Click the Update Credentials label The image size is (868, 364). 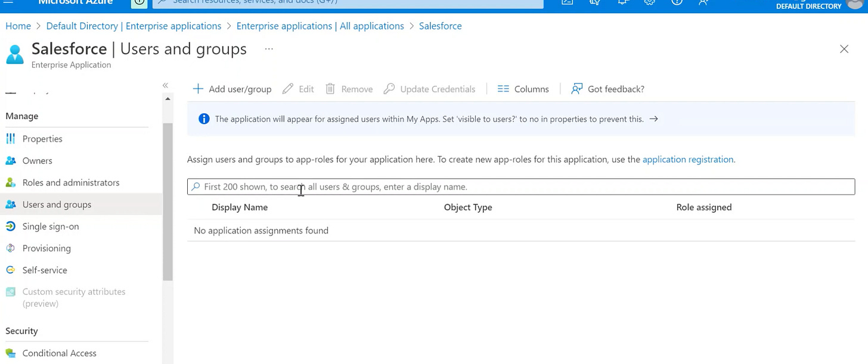[x=438, y=89]
